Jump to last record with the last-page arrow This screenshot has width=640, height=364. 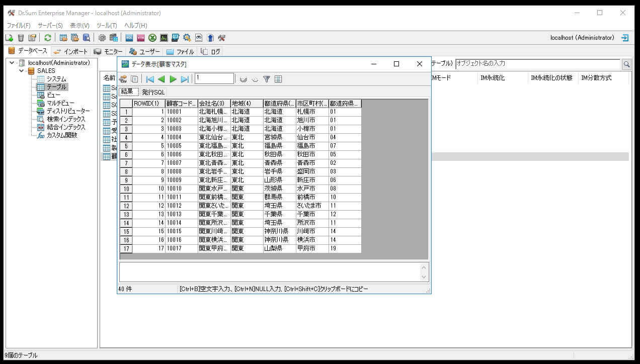coord(185,79)
